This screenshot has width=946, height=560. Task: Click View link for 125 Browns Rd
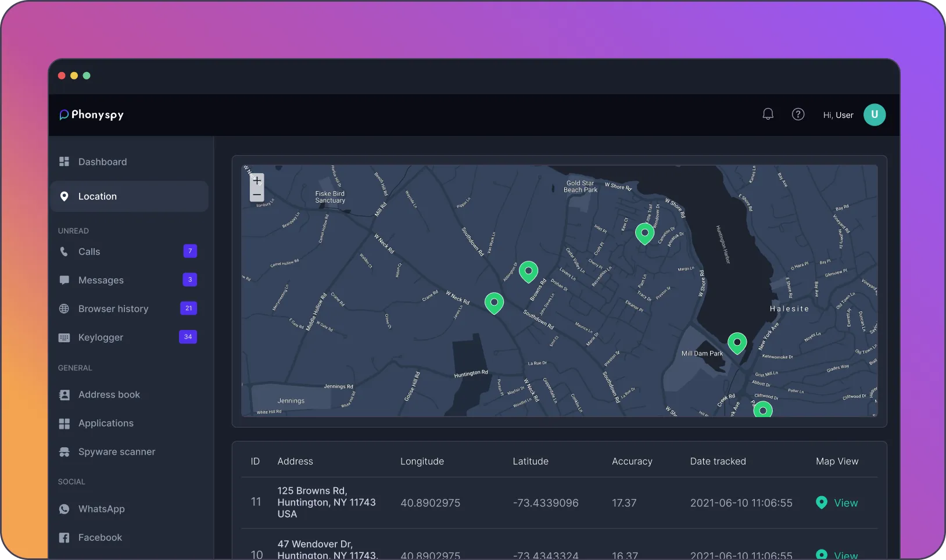point(845,503)
